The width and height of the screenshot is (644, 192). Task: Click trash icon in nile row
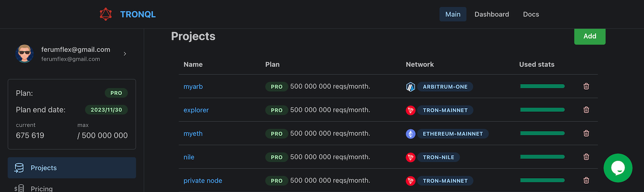(x=586, y=157)
